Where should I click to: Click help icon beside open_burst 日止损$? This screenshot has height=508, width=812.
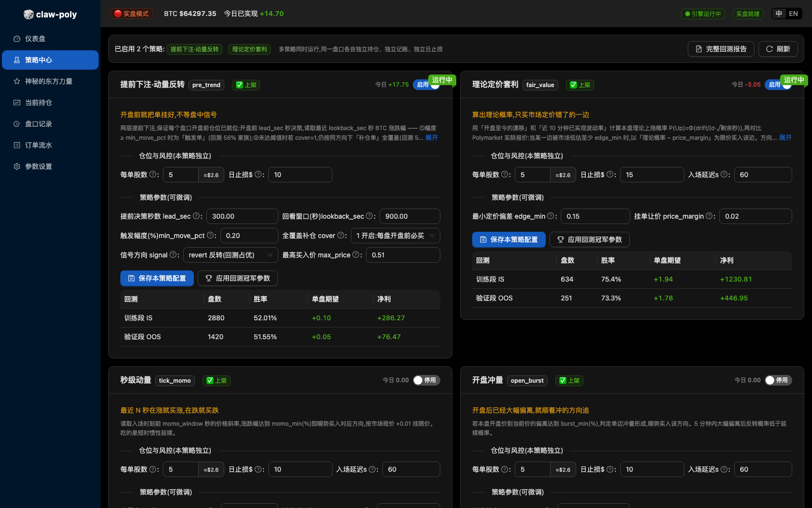point(610,469)
